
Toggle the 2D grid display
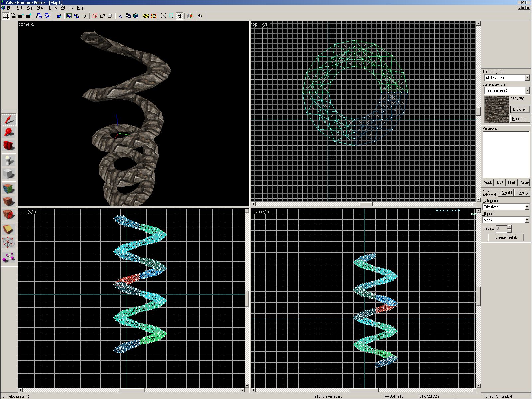(x=6, y=16)
